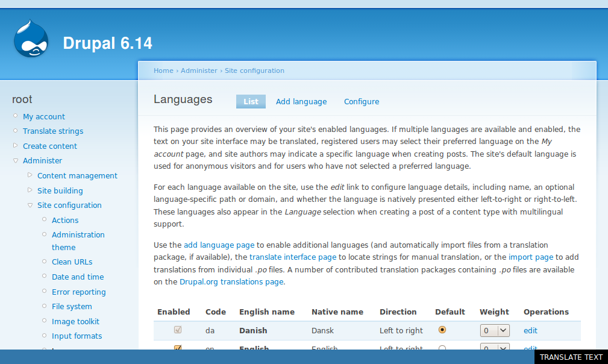Open the Drupal 6.14 site title link
608x364 pixels.
click(x=107, y=43)
